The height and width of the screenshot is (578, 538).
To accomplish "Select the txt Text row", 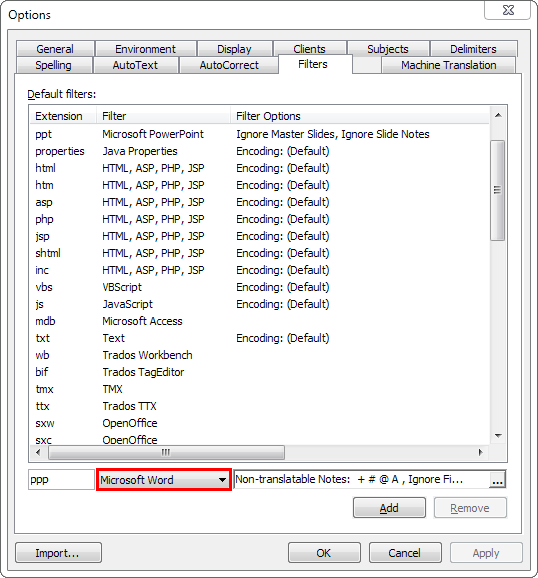I will click(x=260, y=338).
